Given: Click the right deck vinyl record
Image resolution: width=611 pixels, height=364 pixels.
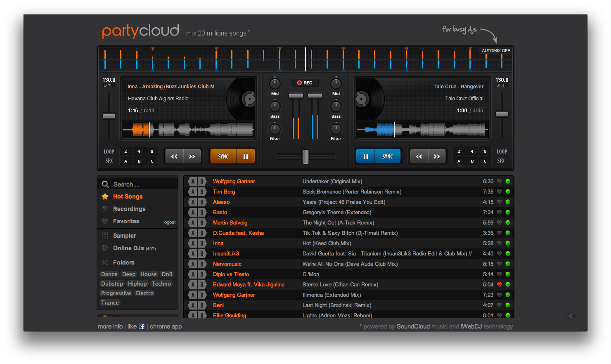Looking at the screenshot, I should click(x=369, y=99).
